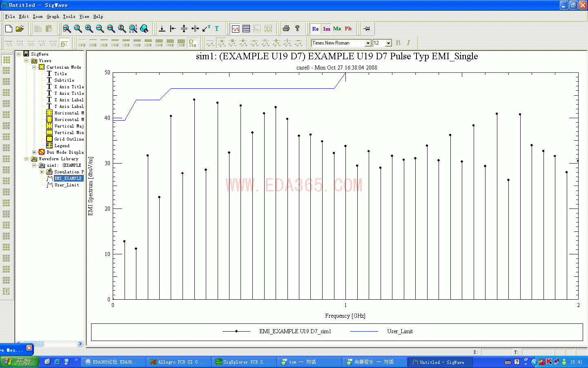Click the User_Limit legend entry
This screenshot has height=368, width=588.
pyautogui.click(x=400, y=331)
